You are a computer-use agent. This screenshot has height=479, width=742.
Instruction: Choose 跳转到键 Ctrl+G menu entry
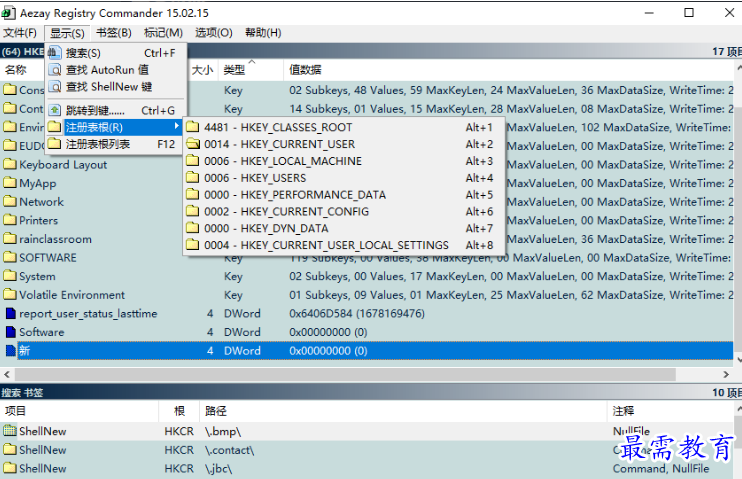click(x=115, y=110)
